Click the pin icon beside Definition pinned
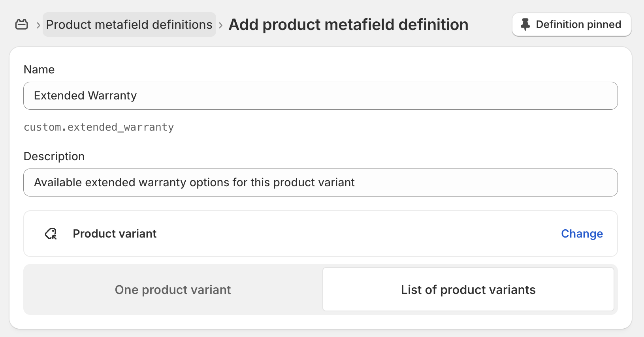Screen dimensions: 644x337 tap(525, 24)
